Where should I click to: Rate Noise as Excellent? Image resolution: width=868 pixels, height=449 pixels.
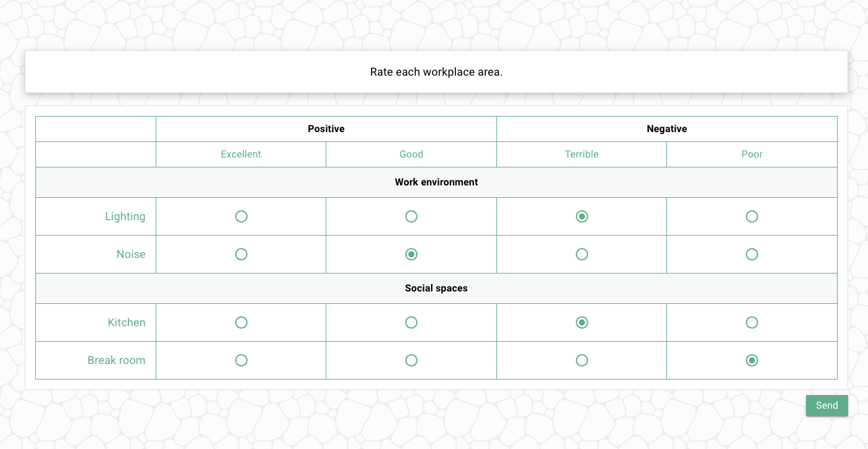[241, 254]
